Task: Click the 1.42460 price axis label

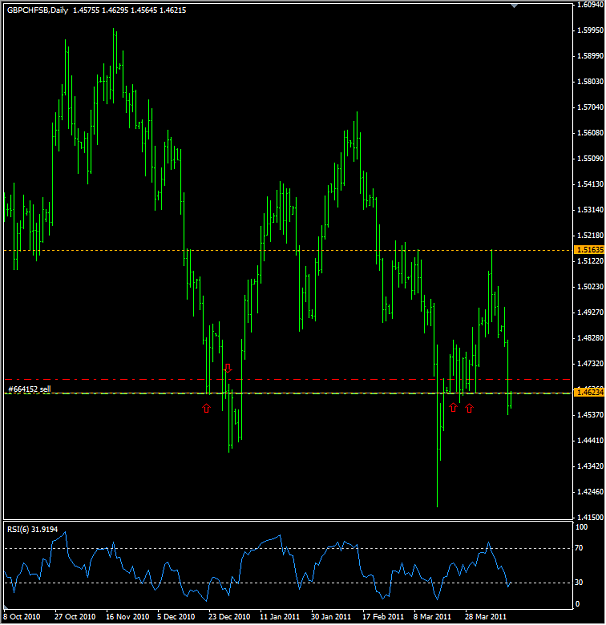Action: (x=590, y=492)
